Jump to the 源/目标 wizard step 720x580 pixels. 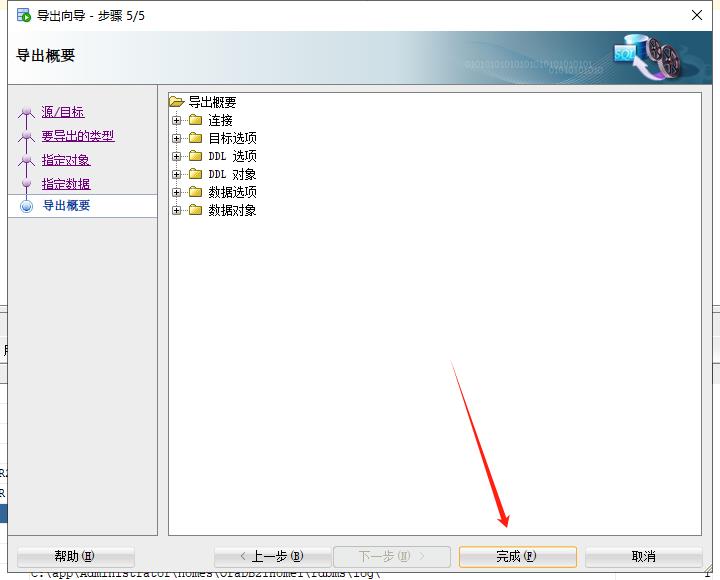63,112
